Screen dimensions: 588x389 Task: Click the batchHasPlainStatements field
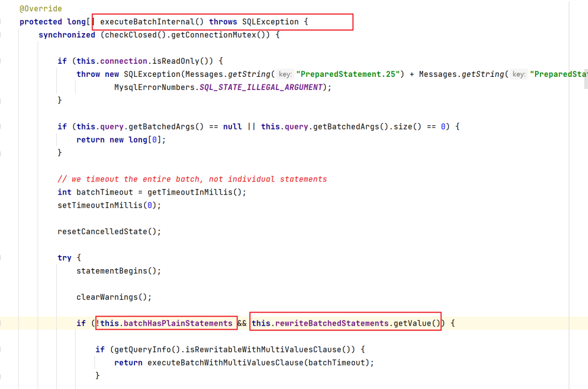coord(177,324)
